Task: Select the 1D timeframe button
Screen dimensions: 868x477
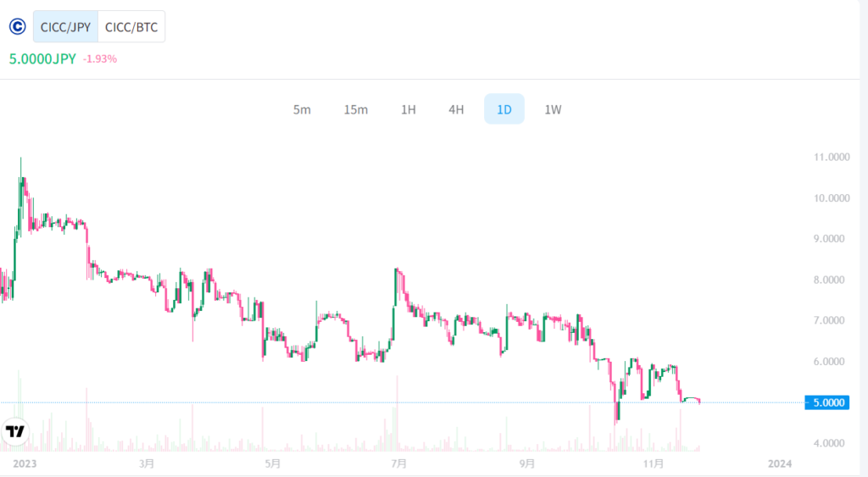Action: point(504,109)
